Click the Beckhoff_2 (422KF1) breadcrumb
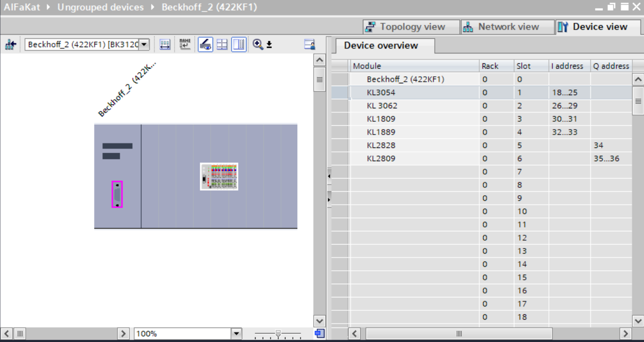The image size is (644, 342). point(209,7)
